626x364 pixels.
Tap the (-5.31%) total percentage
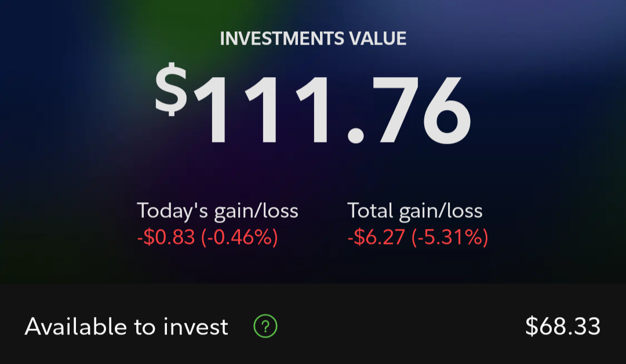point(450,237)
